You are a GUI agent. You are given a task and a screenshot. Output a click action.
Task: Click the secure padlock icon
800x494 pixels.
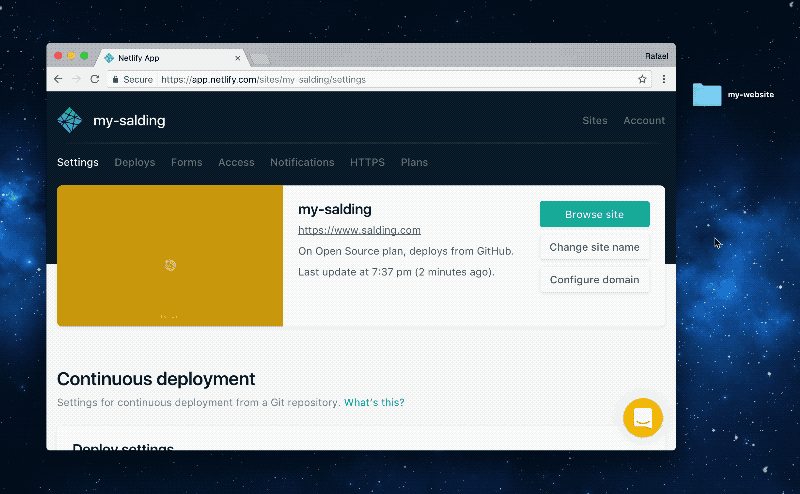tap(116, 79)
